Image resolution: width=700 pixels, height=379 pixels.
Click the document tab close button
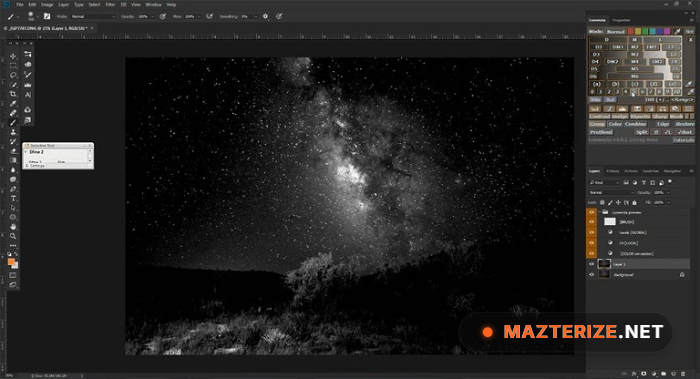[x=92, y=28]
